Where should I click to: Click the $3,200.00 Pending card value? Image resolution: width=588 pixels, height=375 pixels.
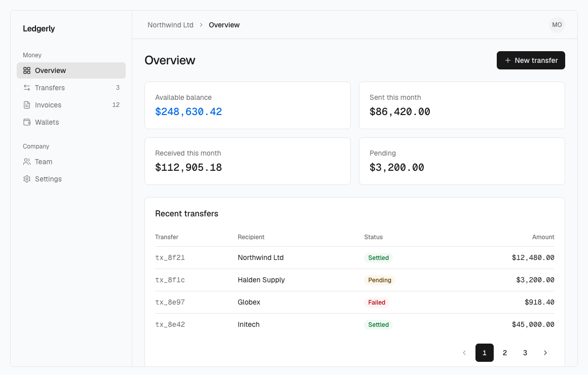pyautogui.click(x=397, y=167)
